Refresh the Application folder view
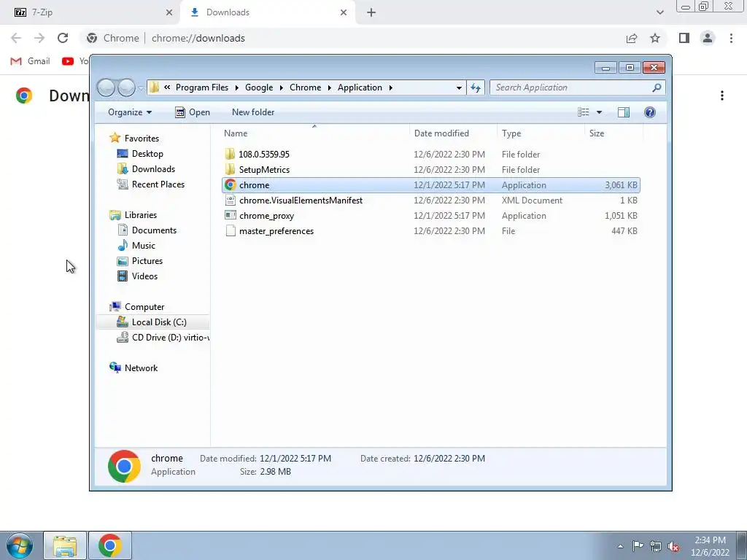 coord(476,87)
